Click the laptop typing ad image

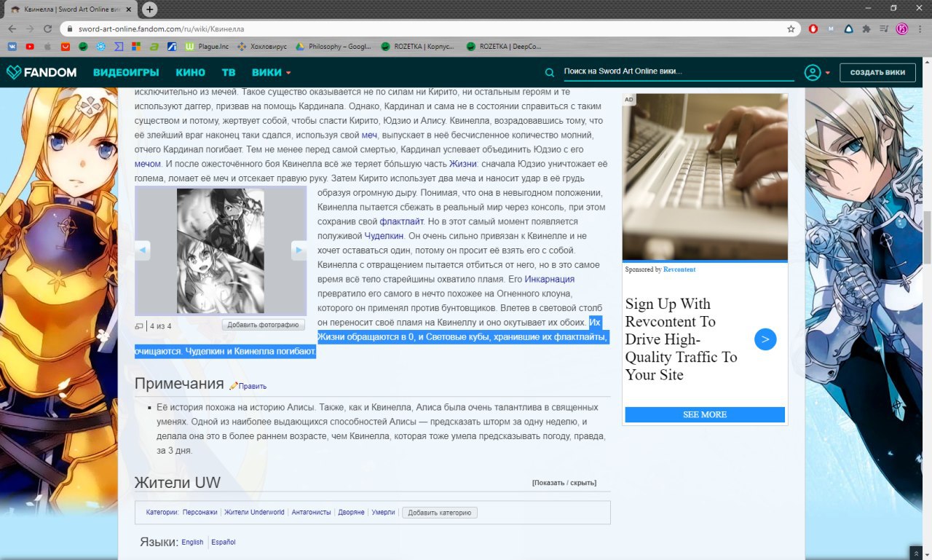click(x=705, y=177)
